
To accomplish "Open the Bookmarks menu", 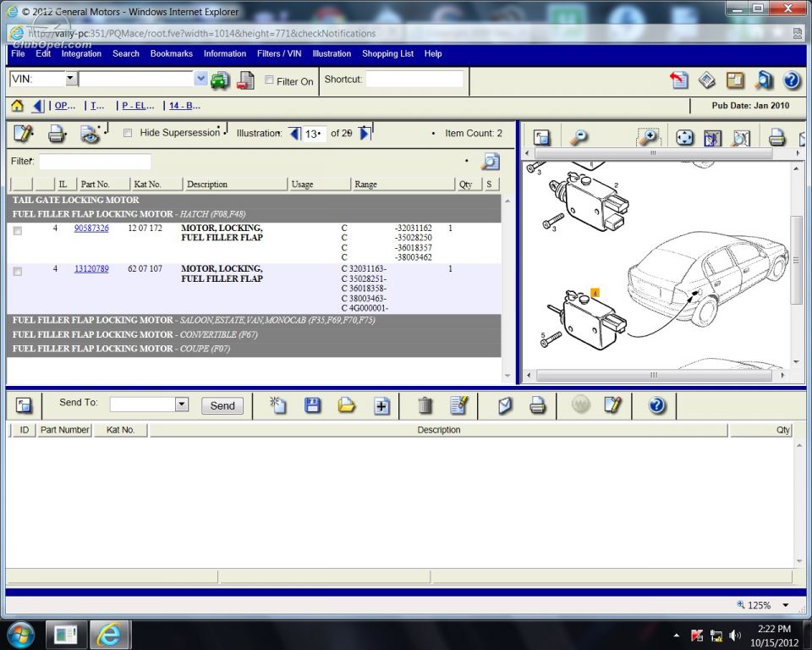I will click(x=172, y=53).
